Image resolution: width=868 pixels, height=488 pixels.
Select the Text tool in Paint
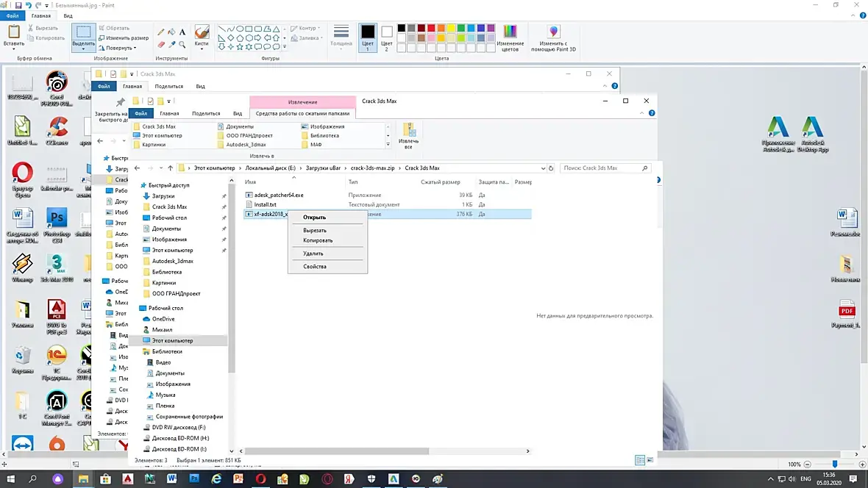click(182, 32)
